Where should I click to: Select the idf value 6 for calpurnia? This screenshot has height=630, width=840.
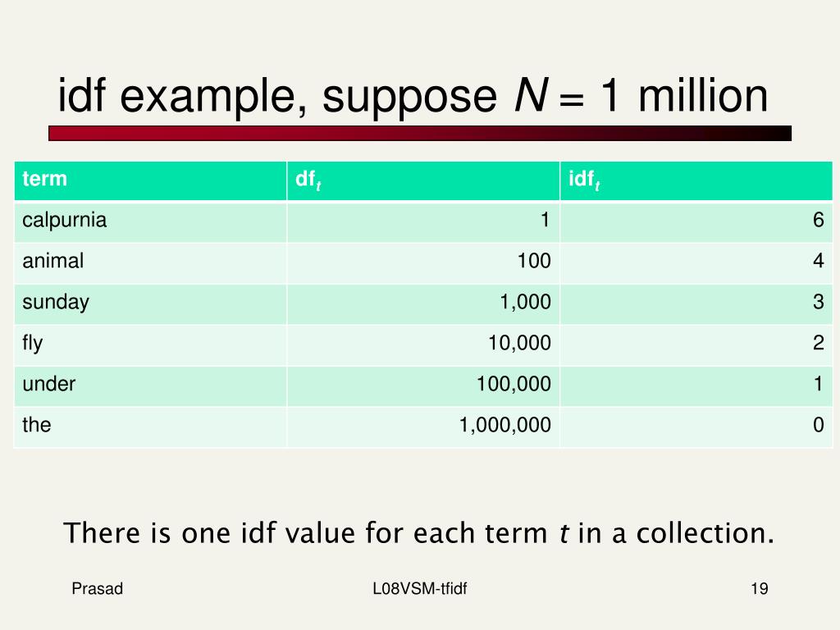[x=818, y=220]
